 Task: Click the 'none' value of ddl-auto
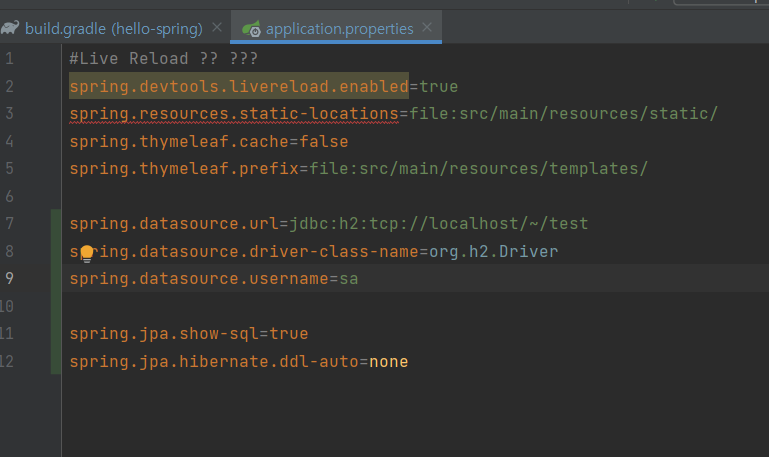pos(388,362)
